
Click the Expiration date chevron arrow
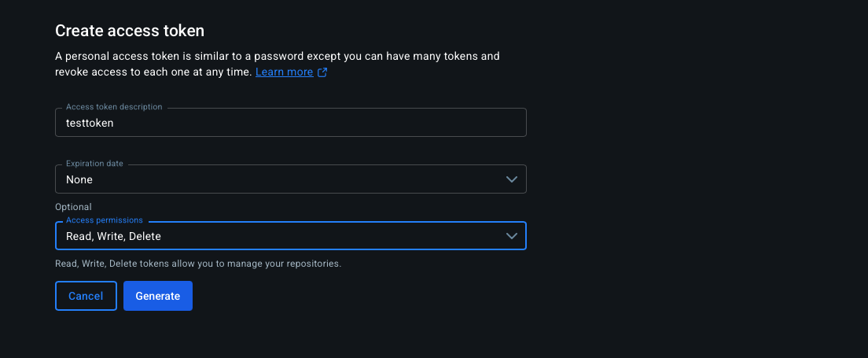(512, 179)
